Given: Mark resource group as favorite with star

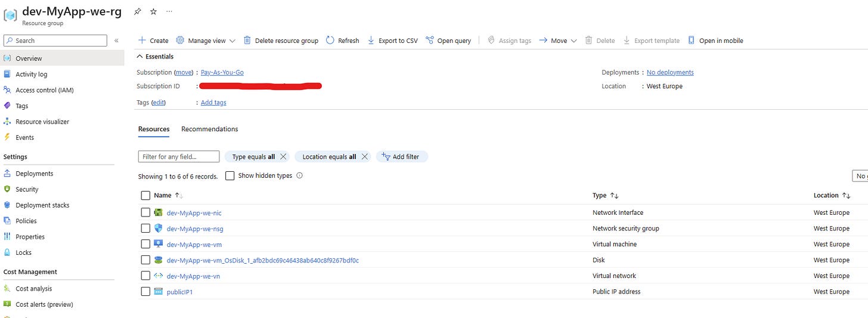Looking at the screenshot, I should 153,11.
